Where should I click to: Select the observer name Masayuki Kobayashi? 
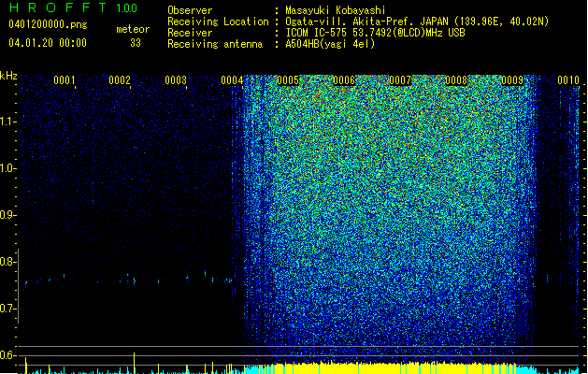(336, 10)
